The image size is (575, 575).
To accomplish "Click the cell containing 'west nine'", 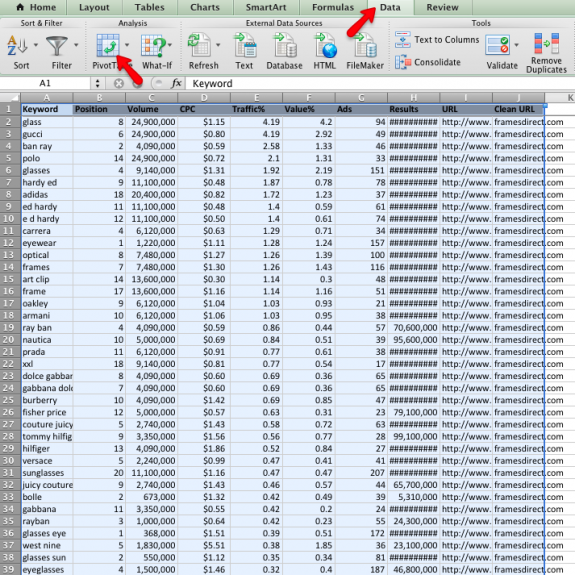I will (x=47, y=545).
